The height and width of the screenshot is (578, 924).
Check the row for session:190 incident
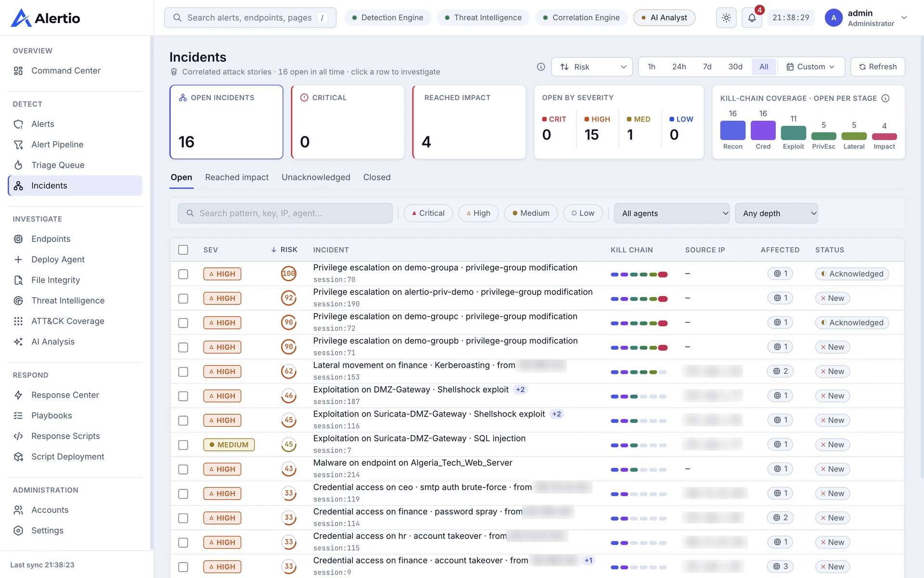pyautogui.click(x=183, y=299)
